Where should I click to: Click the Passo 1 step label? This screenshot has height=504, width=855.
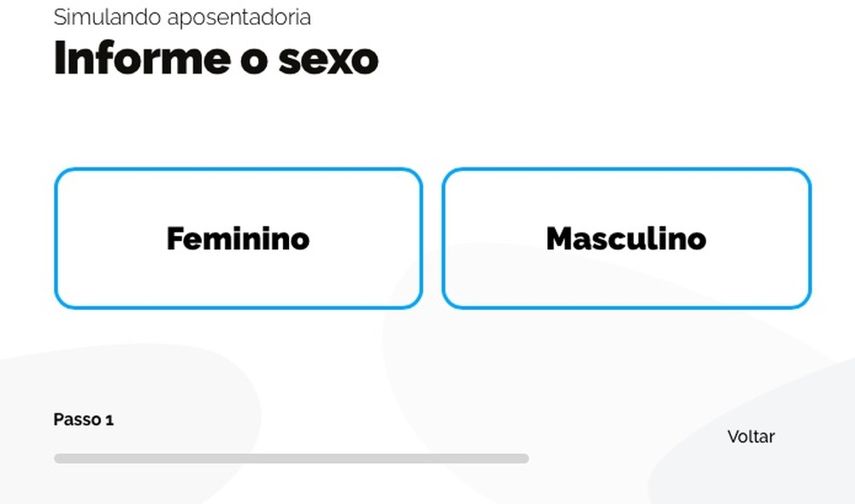84,419
